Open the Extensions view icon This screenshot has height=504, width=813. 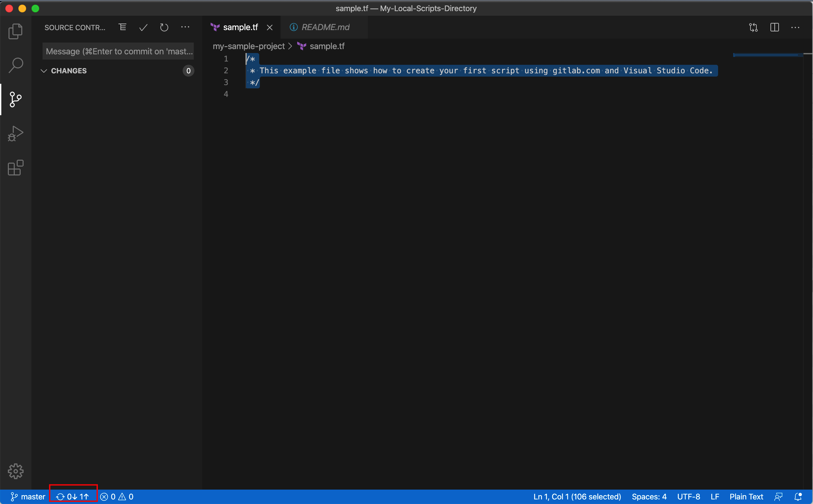(15, 168)
